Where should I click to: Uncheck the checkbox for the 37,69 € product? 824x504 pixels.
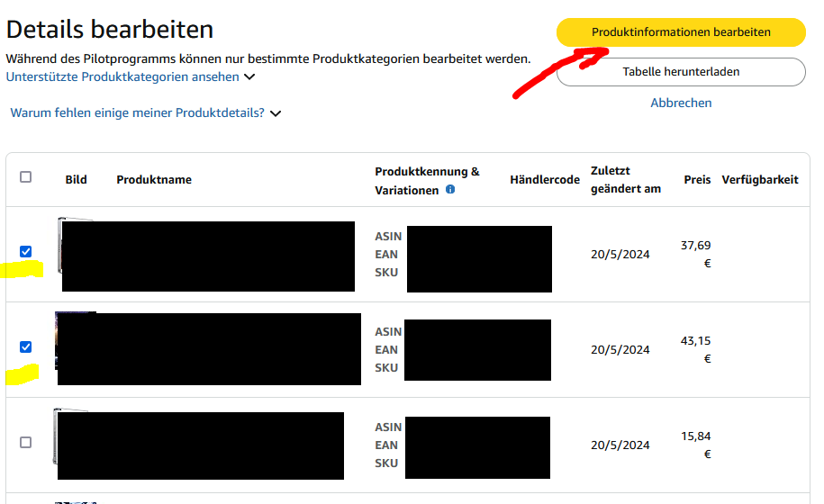[26, 251]
